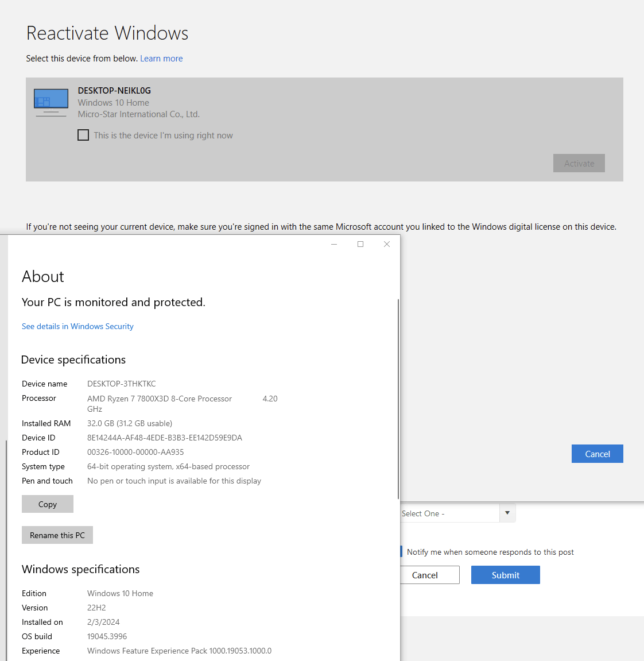The height and width of the screenshot is (661, 644).
Task: Click the Windows specifications heading
Action: [x=80, y=569]
